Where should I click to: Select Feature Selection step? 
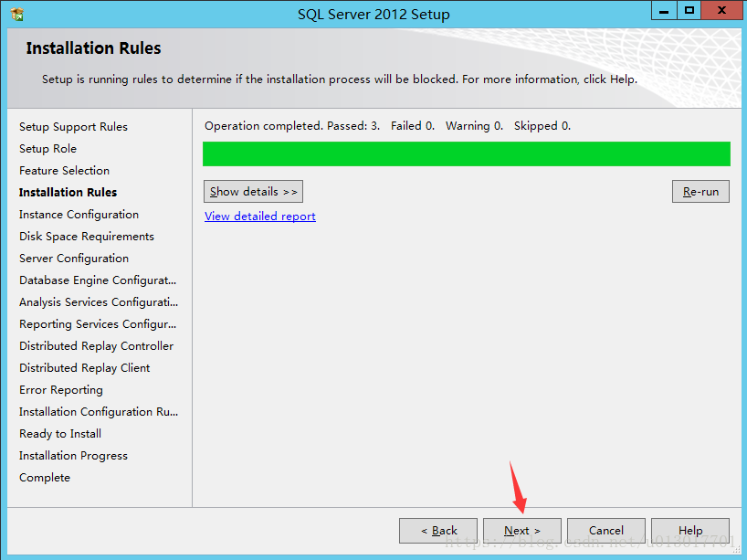[x=64, y=171]
